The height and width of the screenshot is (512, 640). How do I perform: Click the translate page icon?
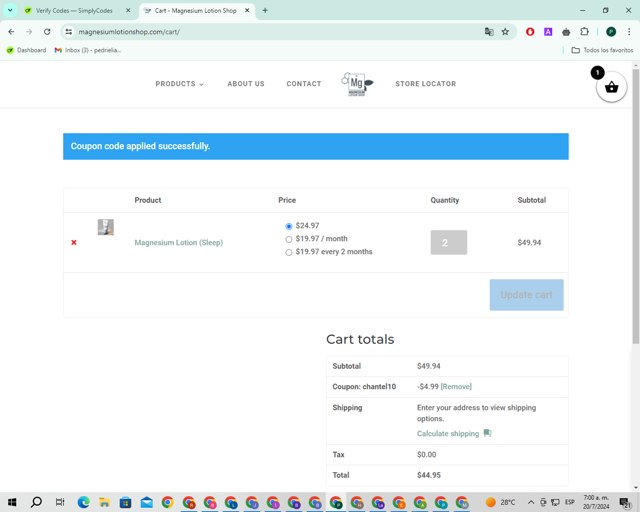(489, 32)
